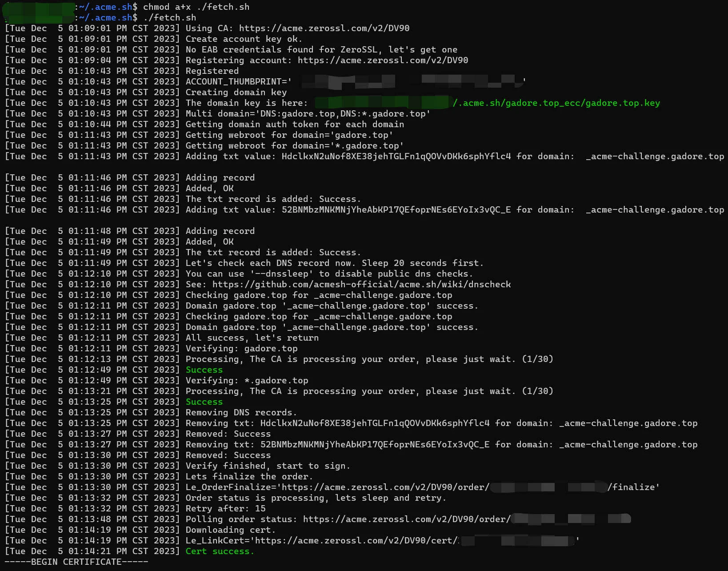
Task: Click the green Cert success text
Action: click(x=220, y=551)
